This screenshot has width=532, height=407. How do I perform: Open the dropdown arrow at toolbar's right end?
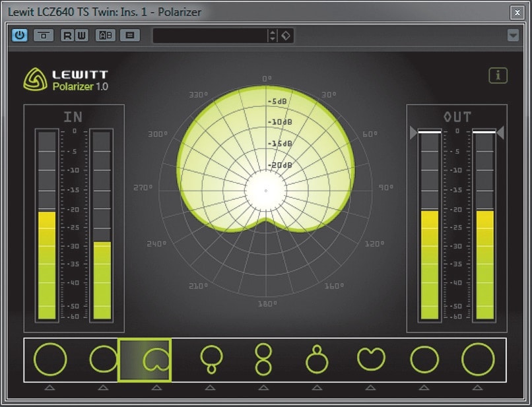point(513,35)
